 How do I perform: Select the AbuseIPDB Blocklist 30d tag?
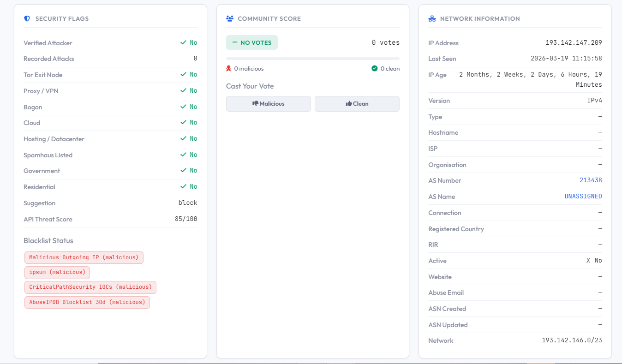tap(87, 302)
